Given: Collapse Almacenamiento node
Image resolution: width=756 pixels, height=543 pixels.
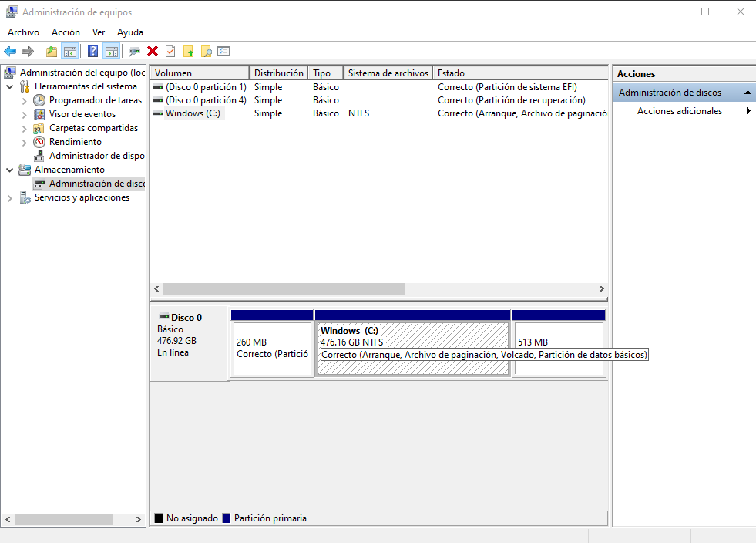Looking at the screenshot, I should [10, 170].
